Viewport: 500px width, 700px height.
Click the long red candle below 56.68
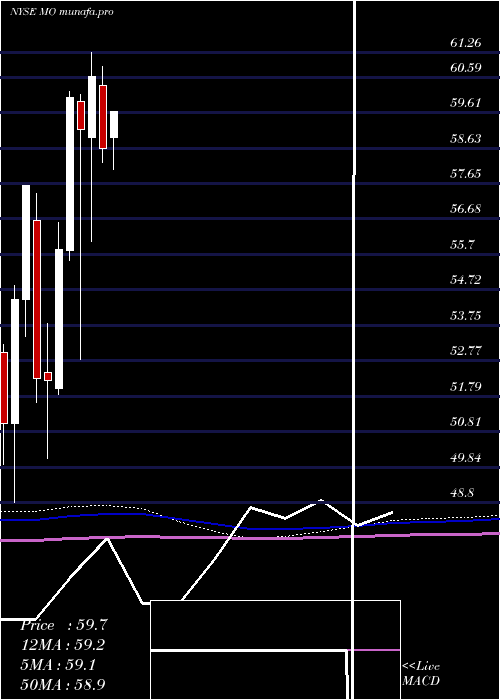pyautogui.click(x=37, y=299)
